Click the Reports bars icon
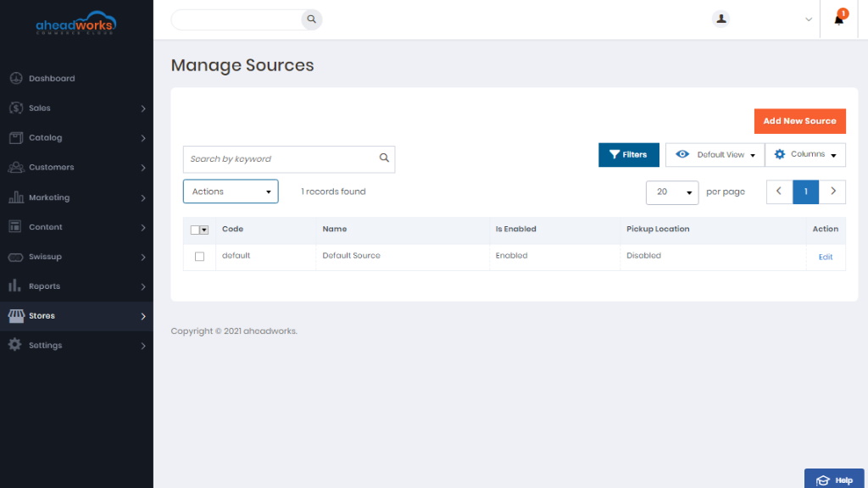The width and height of the screenshot is (868, 488). coord(15,286)
